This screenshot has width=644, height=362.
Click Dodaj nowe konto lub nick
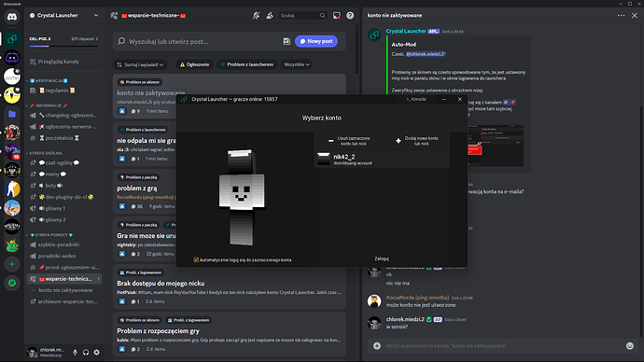pos(416,141)
